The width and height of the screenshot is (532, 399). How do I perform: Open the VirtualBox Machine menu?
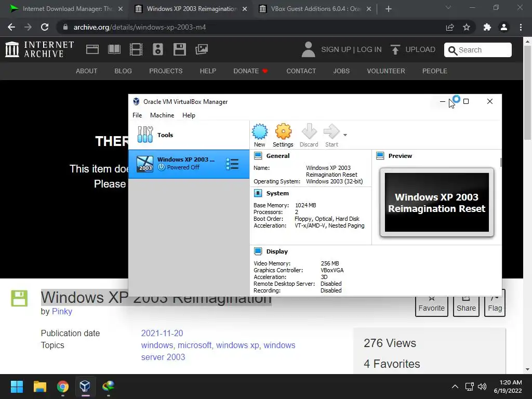click(x=162, y=115)
